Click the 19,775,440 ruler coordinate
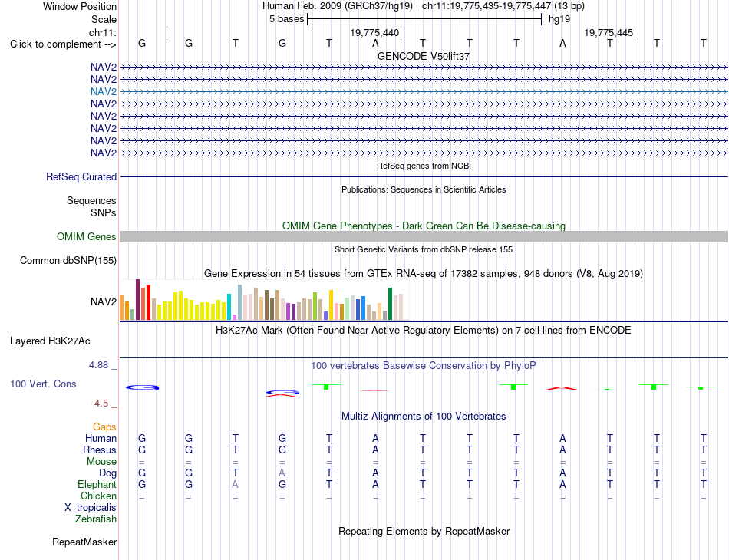Screen dimensions: 729x560 click(374, 32)
